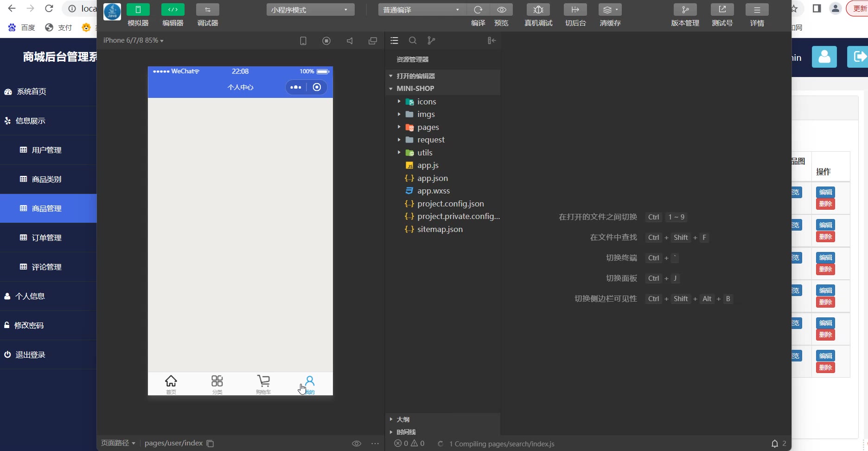Open the app.json file
The width and height of the screenshot is (868, 451).
pos(443,178)
